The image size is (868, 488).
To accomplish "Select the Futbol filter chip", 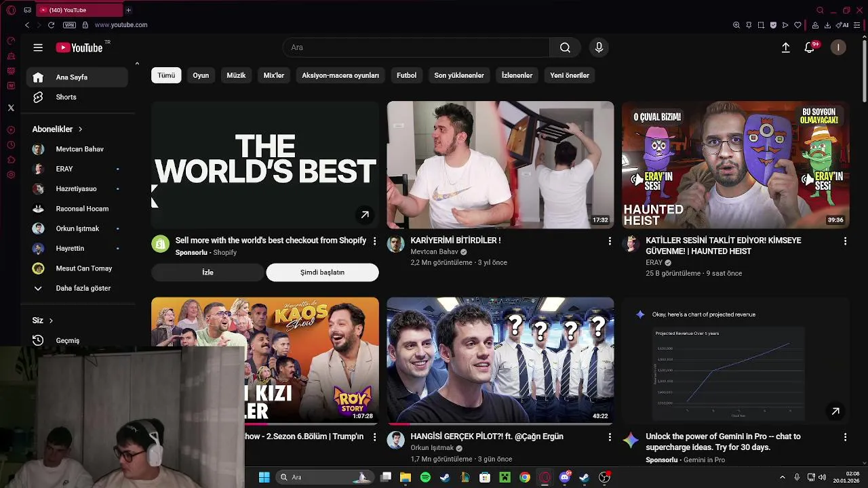I will [x=407, y=75].
